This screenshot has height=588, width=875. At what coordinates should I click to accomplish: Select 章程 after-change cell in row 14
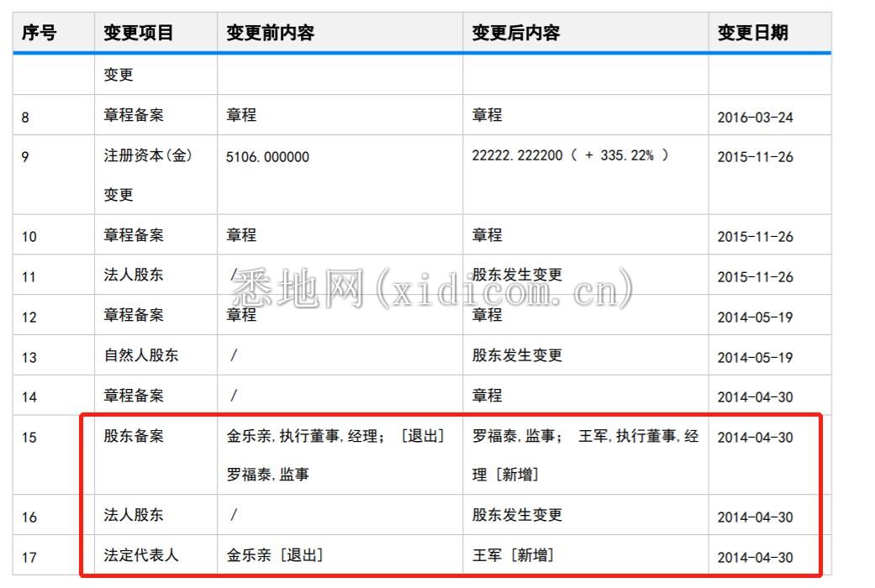pyautogui.click(x=488, y=395)
